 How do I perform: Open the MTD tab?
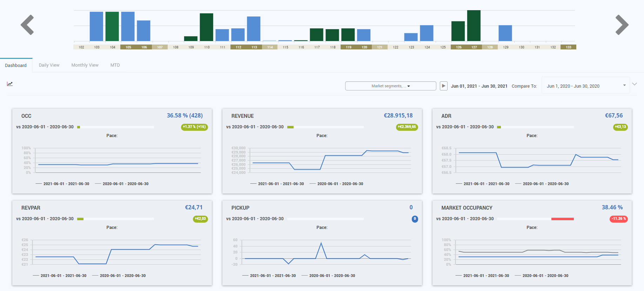click(x=115, y=65)
